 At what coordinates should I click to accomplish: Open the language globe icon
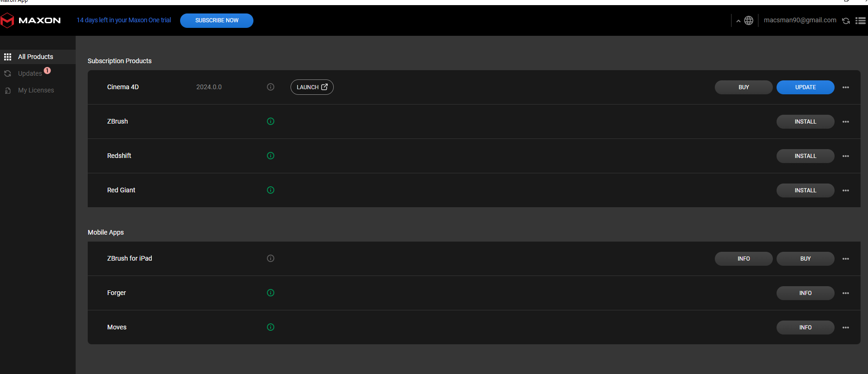749,20
